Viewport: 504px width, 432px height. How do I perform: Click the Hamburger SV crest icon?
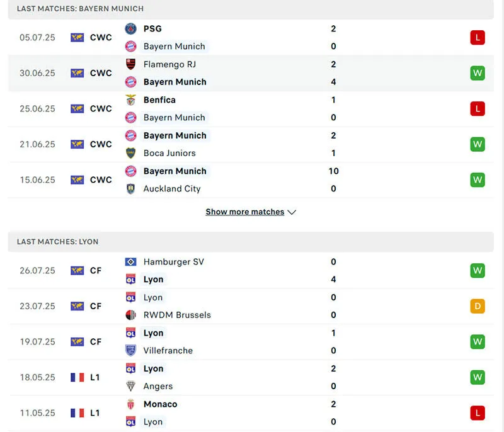130,262
